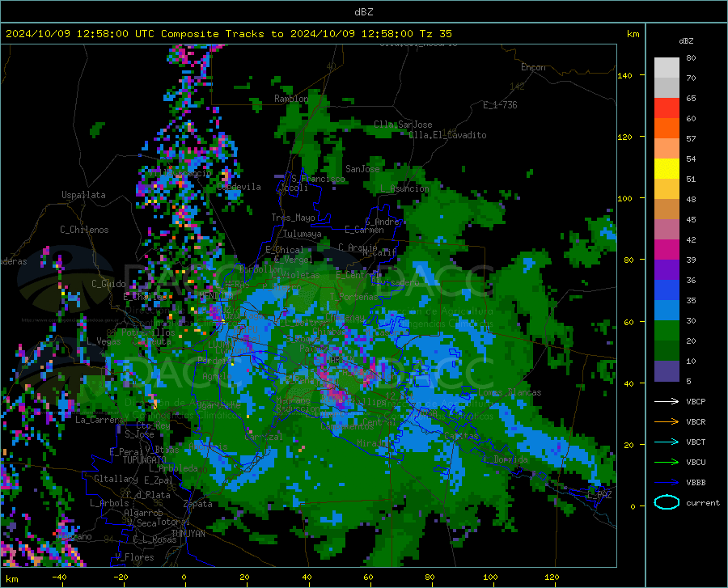Click the 0 tick on vertical axis

click(x=633, y=506)
